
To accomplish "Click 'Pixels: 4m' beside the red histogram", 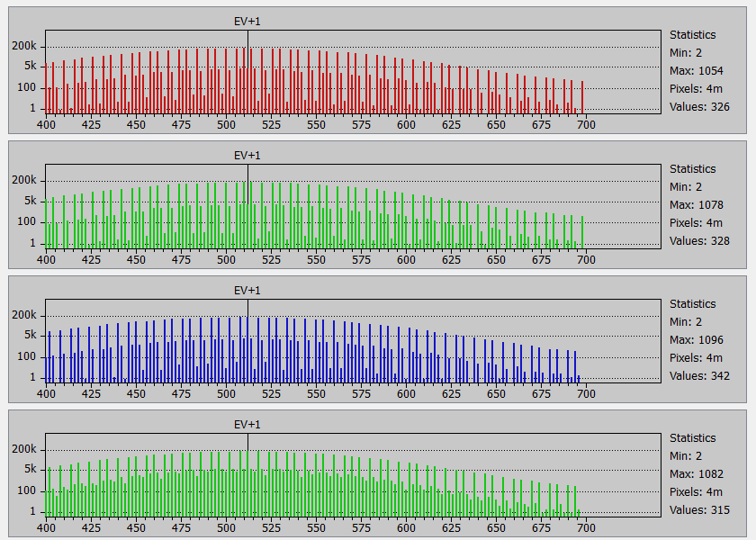I will (x=696, y=89).
